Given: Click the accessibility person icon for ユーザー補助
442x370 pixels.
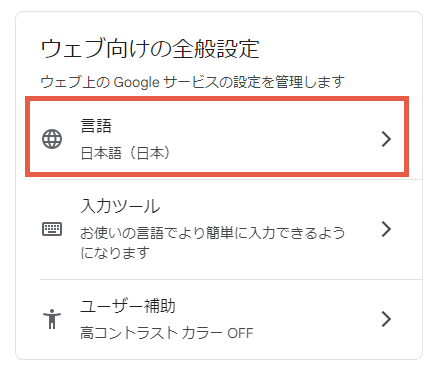Looking at the screenshot, I should (52, 319).
